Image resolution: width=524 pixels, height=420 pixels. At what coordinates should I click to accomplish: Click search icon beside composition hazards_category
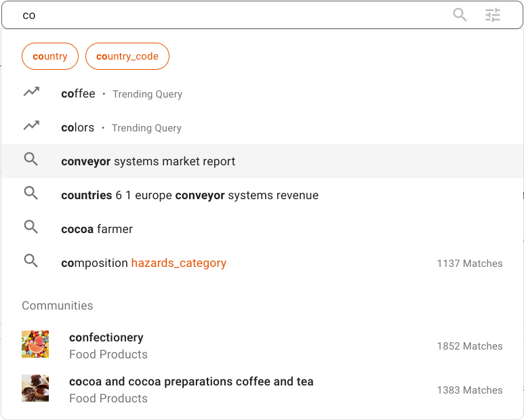tap(31, 260)
